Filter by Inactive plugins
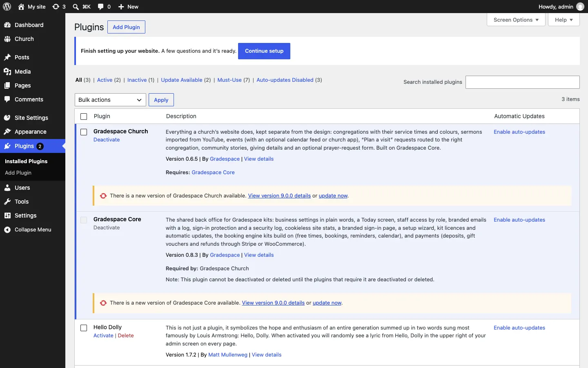The width and height of the screenshot is (588, 368). [137, 80]
